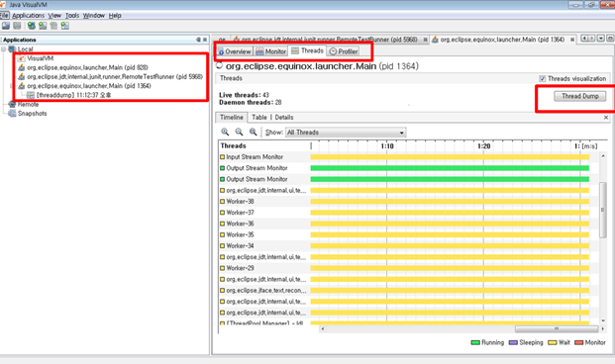The width and height of the screenshot is (615, 364).
Task: Collapse the pid 1364 application node
Action: [x=12, y=86]
